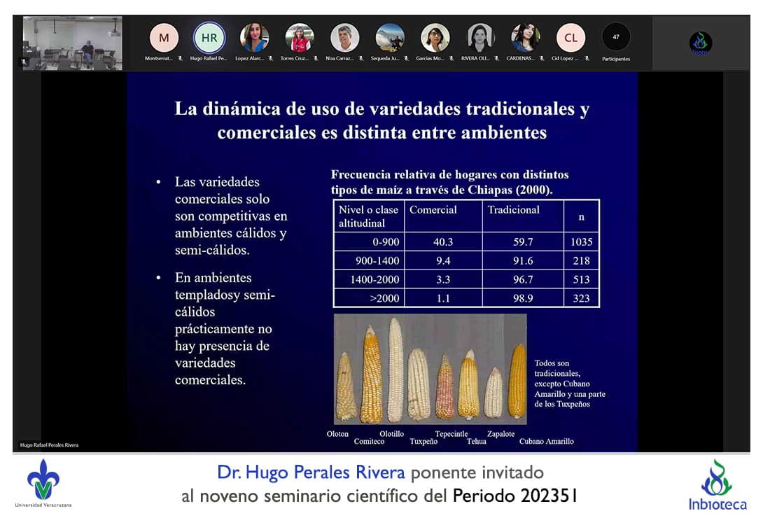This screenshot has height=532, width=763.
Task: Select RIVERA OLI participant photo
Action: click(x=480, y=38)
